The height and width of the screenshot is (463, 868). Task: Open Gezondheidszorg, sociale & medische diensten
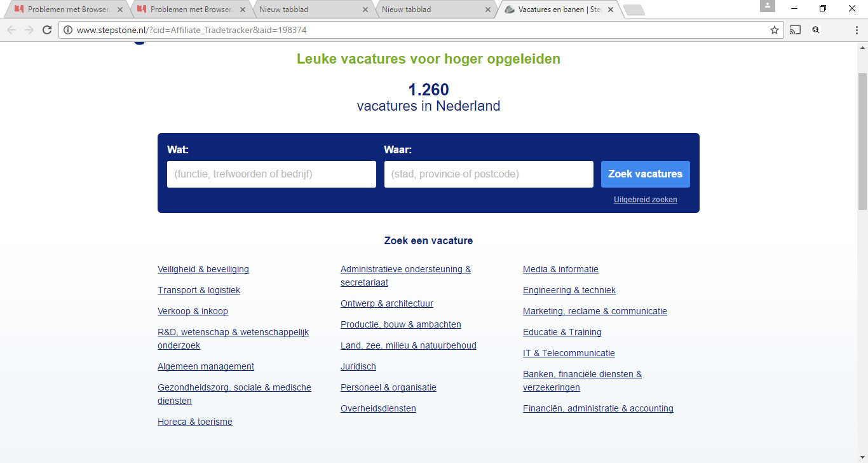tap(234, 394)
